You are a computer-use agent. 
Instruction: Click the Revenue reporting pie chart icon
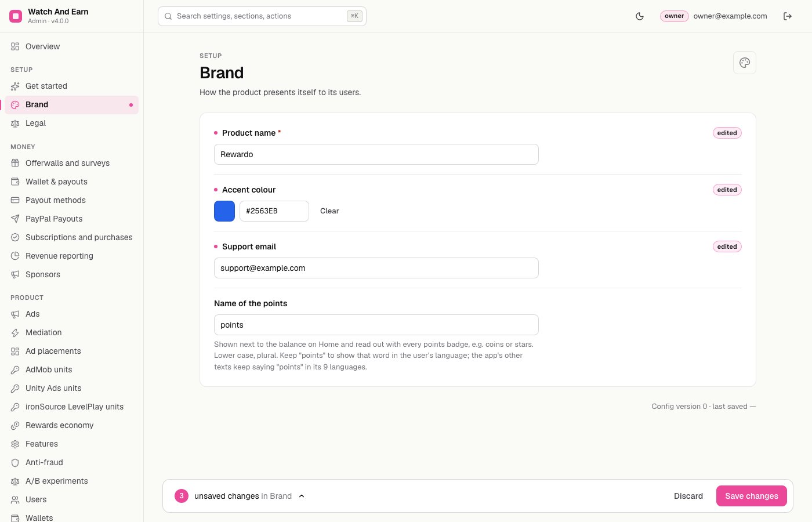[15, 256]
